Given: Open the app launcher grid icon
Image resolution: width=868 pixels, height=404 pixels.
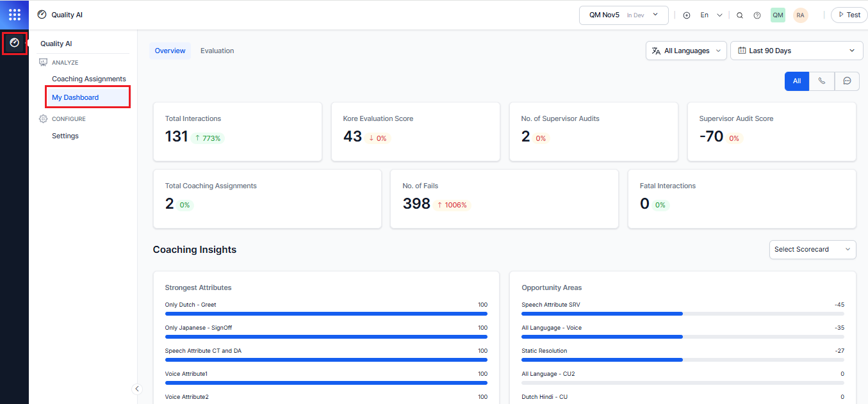Looking at the screenshot, I should click(14, 14).
